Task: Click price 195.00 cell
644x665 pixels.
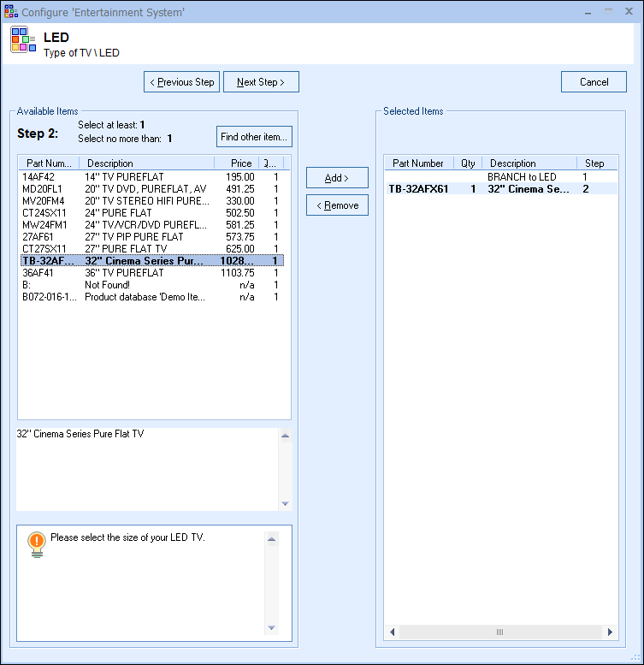Action: point(240,177)
